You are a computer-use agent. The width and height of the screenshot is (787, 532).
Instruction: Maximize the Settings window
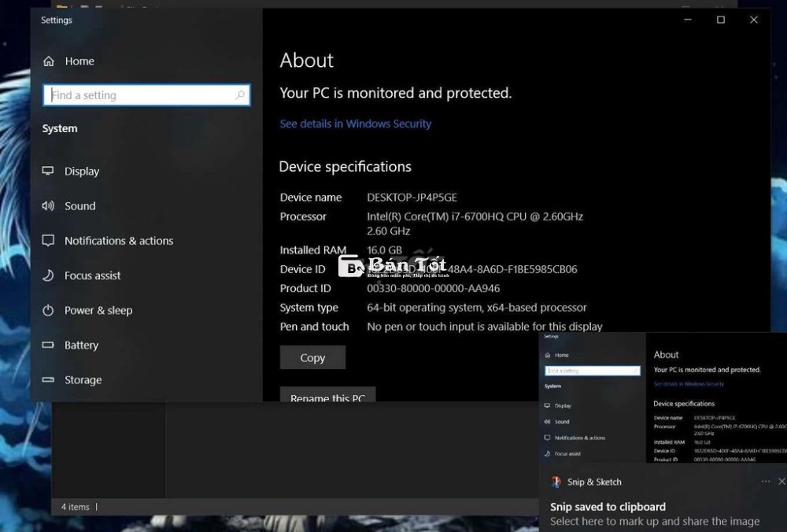(721, 20)
